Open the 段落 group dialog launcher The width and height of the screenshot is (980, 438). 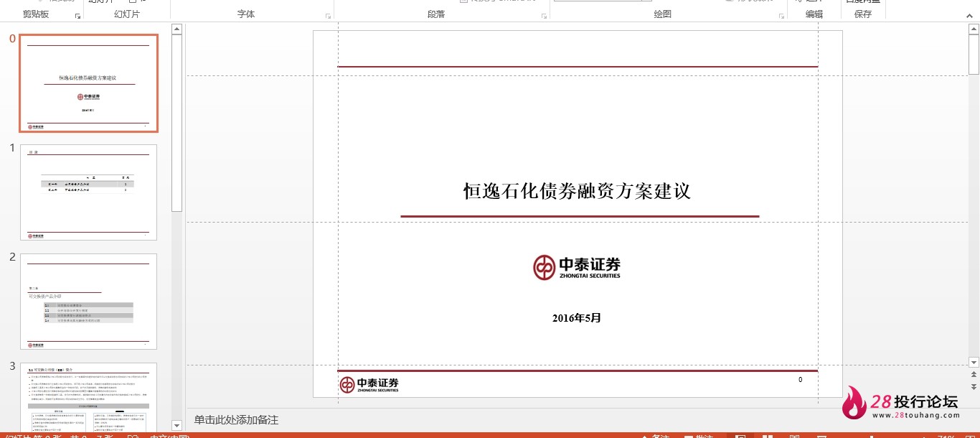pos(545,16)
